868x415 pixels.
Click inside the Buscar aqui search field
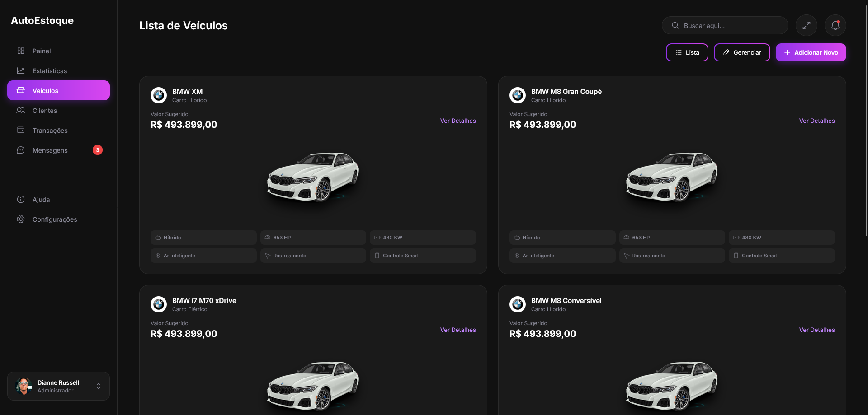[x=723, y=25]
